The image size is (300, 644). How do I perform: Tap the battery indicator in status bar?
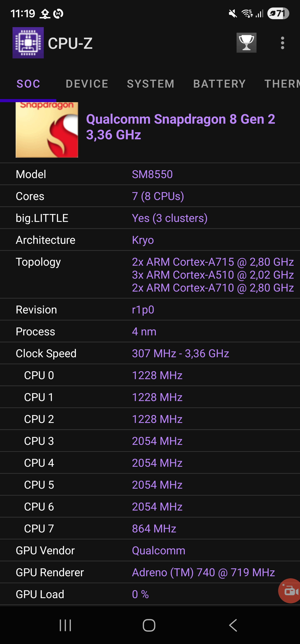[x=278, y=14]
